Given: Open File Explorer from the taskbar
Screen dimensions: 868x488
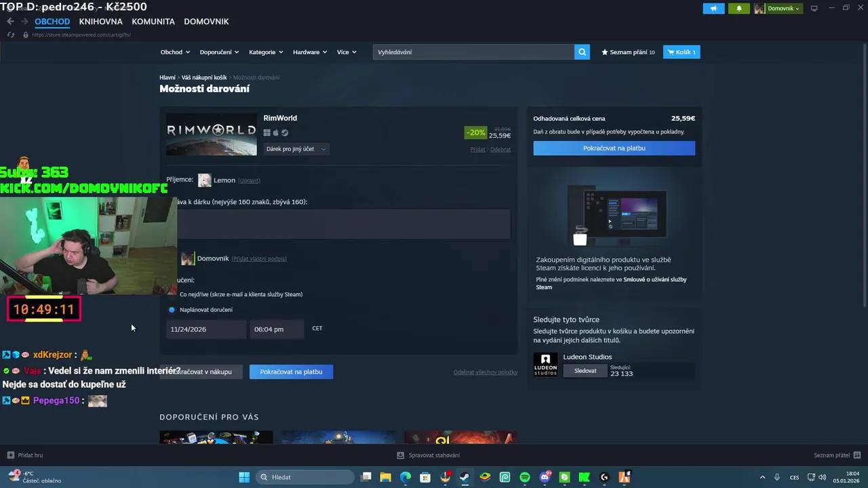Looking at the screenshot, I should (x=385, y=477).
